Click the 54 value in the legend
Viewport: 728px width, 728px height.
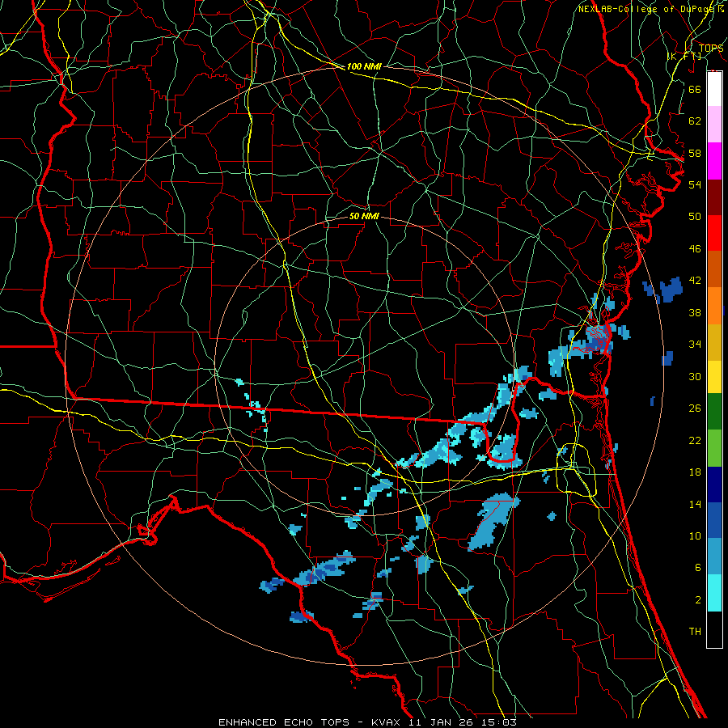695,184
